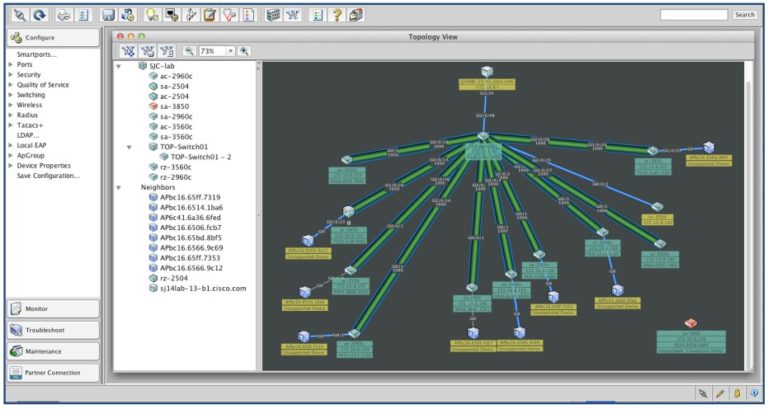The image size is (768, 409).
Task: Open Device Properties in the Configure menu
Action: (x=44, y=166)
